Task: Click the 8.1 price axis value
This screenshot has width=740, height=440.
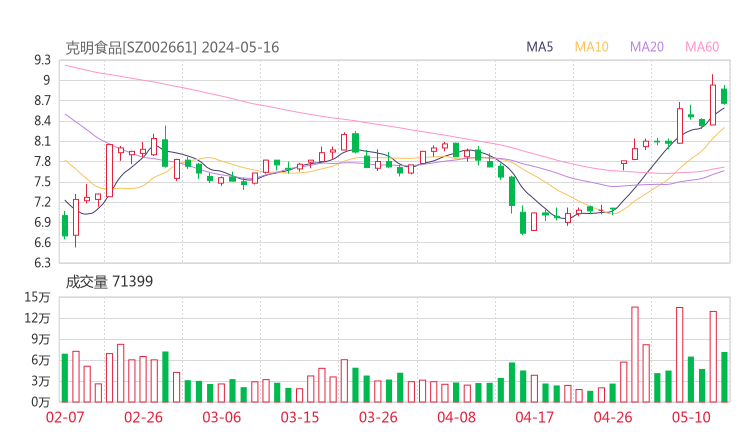Action: click(42, 141)
